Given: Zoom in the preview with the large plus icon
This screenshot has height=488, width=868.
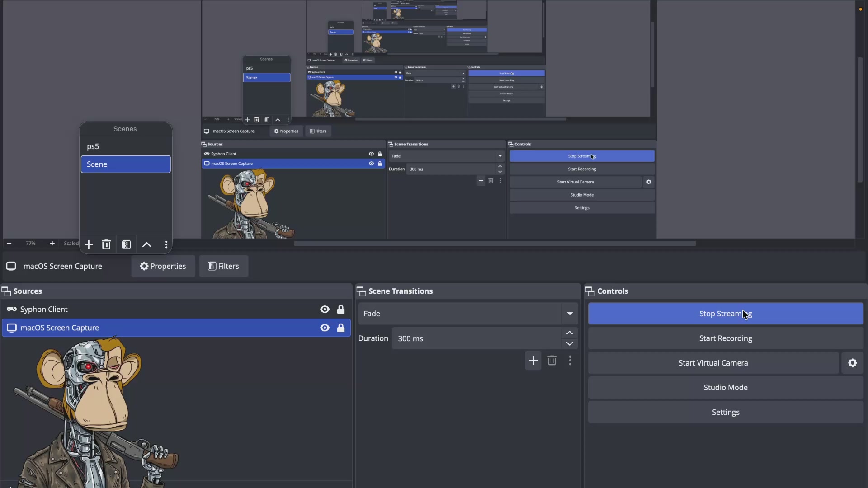Looking at the screenshot, I should click(x=52, y=244).
